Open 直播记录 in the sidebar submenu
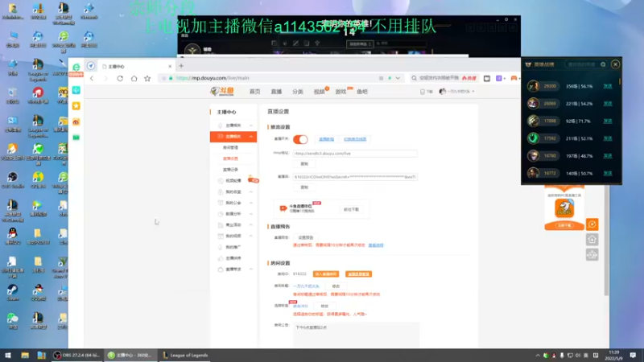Screen dimensions: 644x362 230,170
